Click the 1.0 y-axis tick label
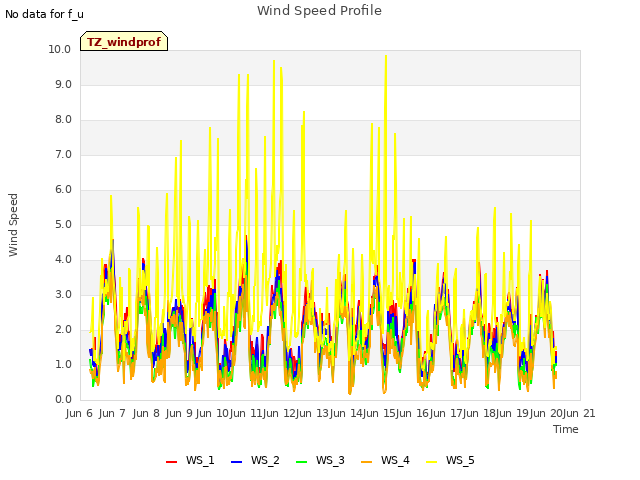 point(63,364)
